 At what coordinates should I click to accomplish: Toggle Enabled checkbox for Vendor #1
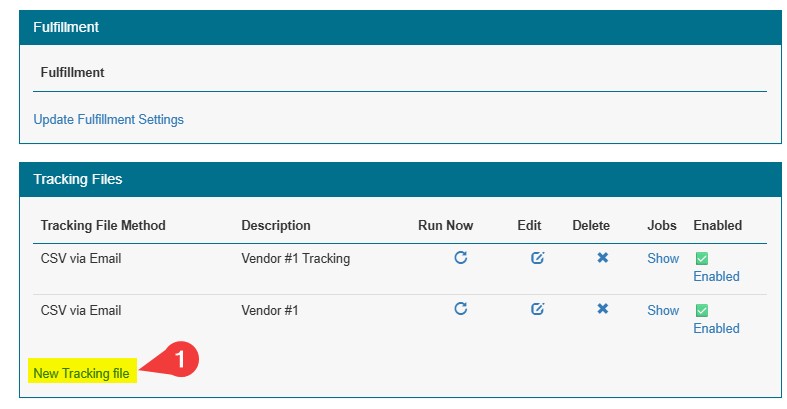pyautogui.click(x=701, y=310)
